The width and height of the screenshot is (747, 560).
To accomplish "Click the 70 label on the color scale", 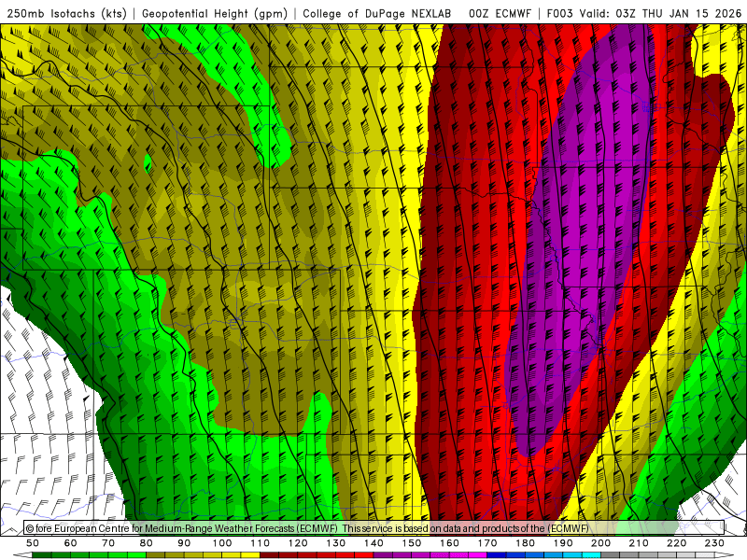I will tap(108, 543).
